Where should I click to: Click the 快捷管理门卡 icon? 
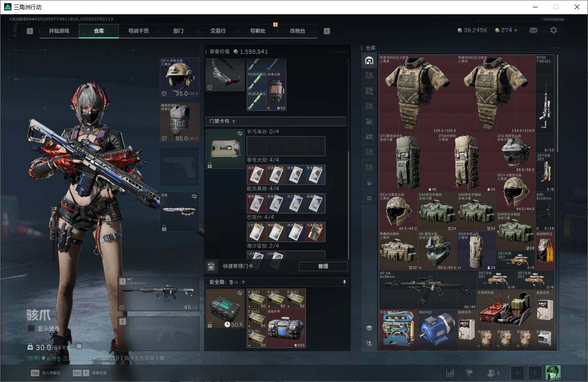(x=211, y=266)
